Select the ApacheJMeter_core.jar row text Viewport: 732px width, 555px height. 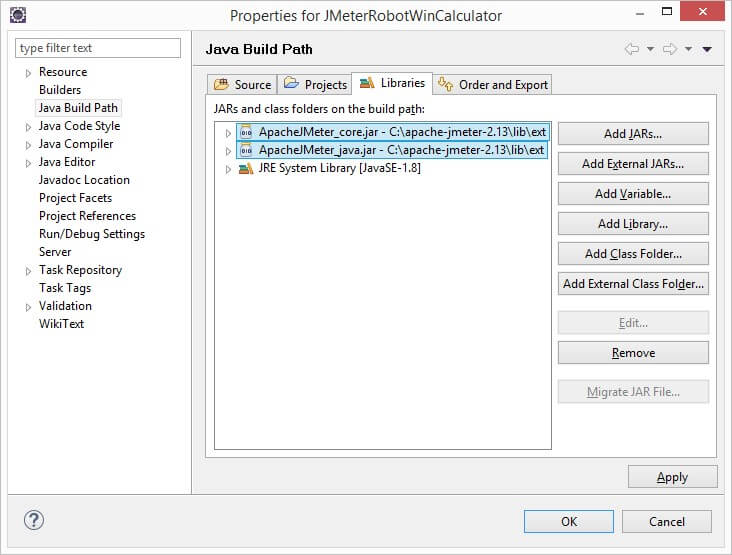402,132
